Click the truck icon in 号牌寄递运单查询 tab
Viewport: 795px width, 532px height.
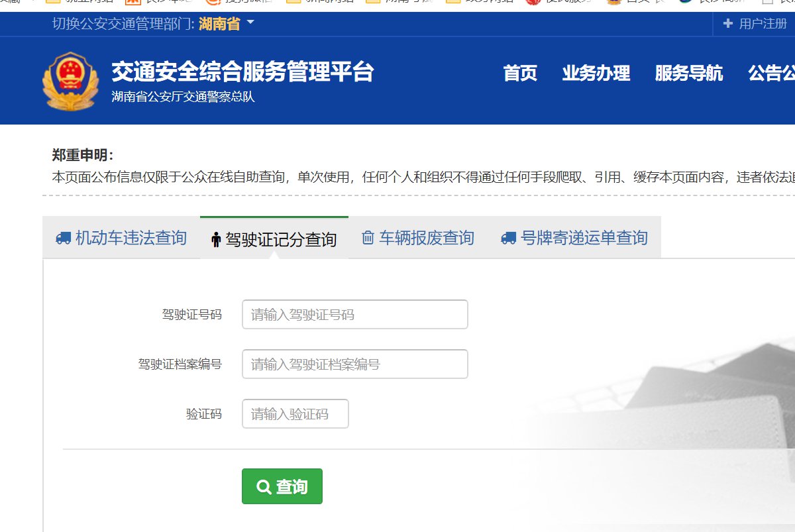pyautogui.click(x=508, y=238)
